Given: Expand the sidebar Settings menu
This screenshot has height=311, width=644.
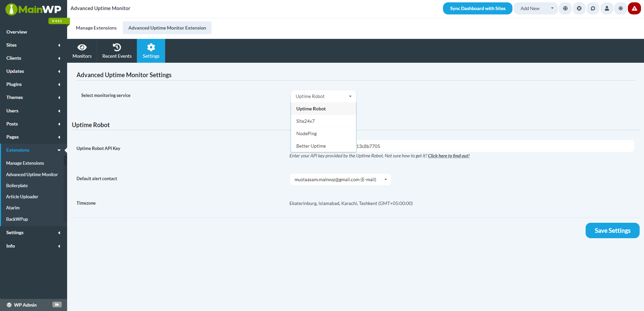Looking at the screenshot, I should (34, 232).
